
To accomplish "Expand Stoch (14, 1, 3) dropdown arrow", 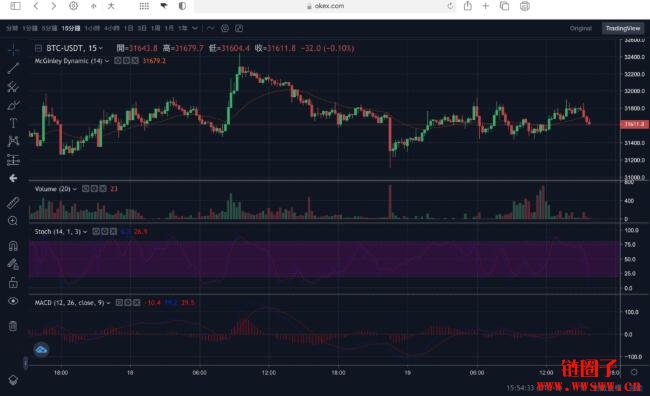I will click(x=85, y=232).
